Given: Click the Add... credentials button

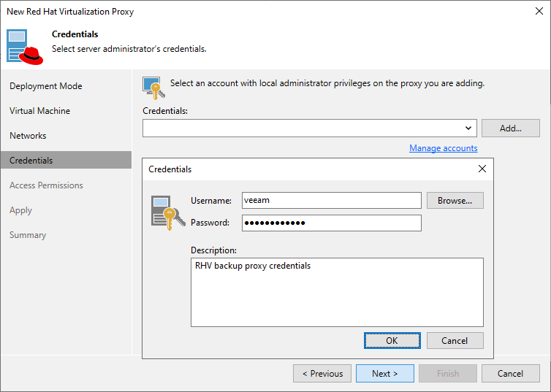Looking at the screenshot, I should (510, 128).
